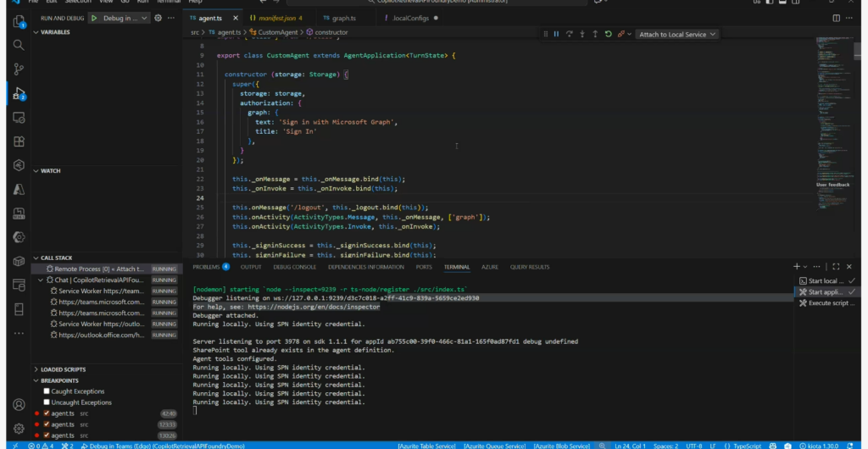Open the Explorer view in activity bar
The width and height of the screenshot is (868, 449).
(x=19, y=22)
